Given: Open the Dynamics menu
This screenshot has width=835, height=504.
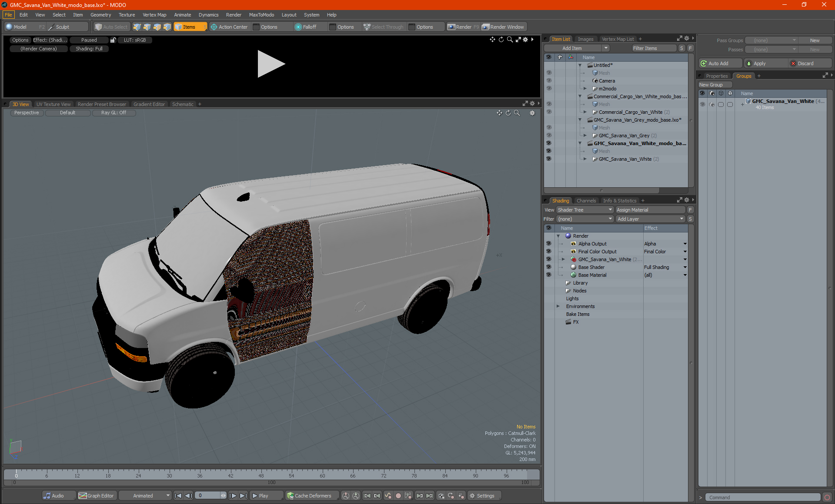Looking at the screenshot, I should pos(208,15).
